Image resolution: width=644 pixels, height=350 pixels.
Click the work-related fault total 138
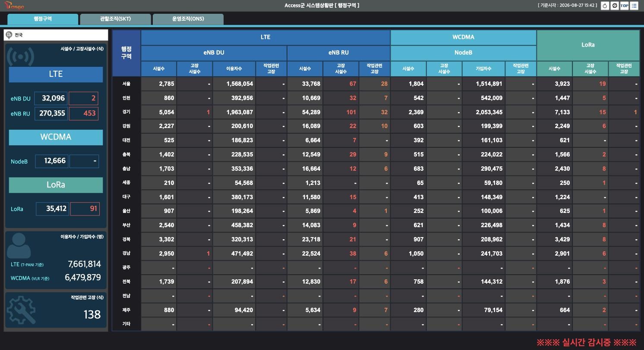pyautogui.click(x=92, y=315)
